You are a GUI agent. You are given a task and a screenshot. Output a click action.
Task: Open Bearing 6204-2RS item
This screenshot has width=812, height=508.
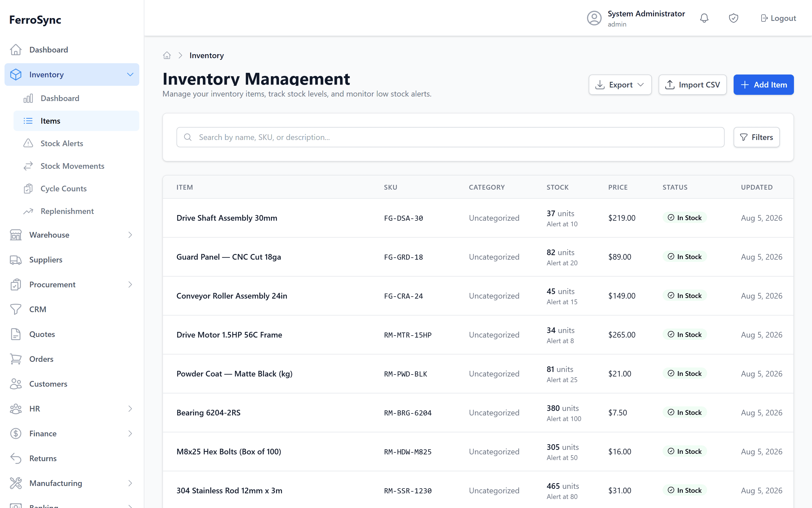(x=208, y=413)
